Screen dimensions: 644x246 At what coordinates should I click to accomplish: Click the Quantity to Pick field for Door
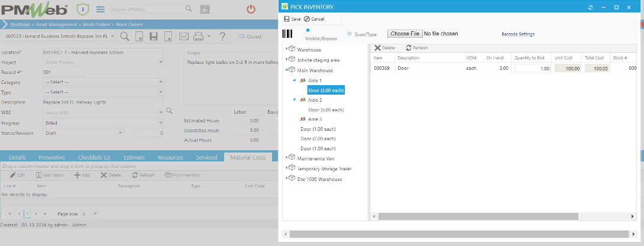(x=533, y=69)
